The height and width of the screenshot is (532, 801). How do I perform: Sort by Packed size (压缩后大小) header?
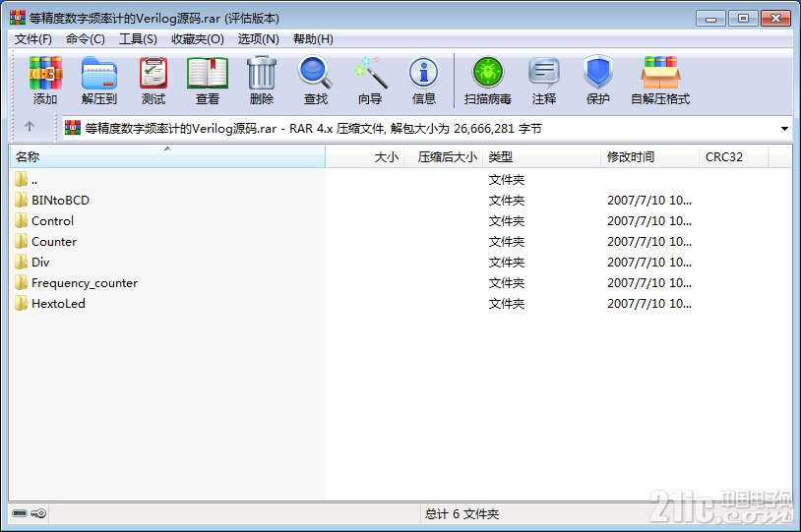pos(444,156)
